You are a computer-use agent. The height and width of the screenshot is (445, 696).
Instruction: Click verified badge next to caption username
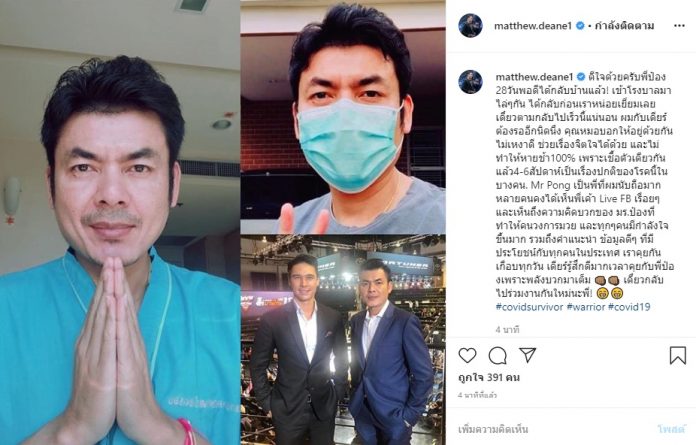[580, 77]
